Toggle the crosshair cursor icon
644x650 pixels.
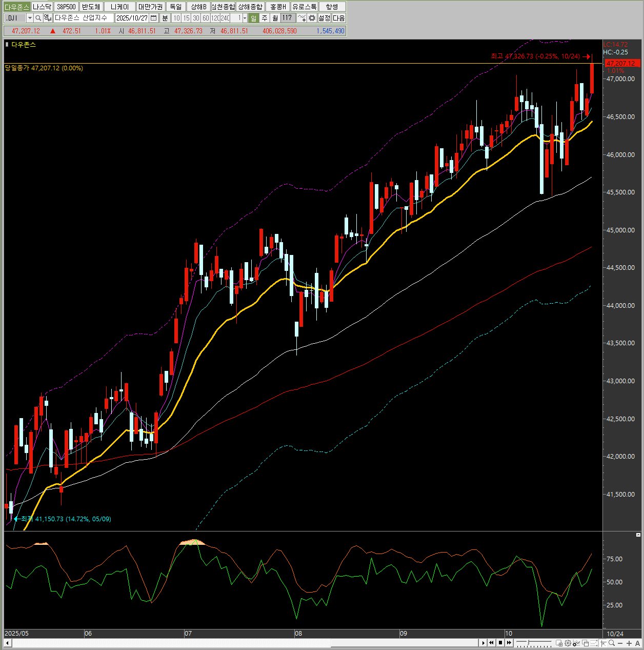tap(603, 643)
